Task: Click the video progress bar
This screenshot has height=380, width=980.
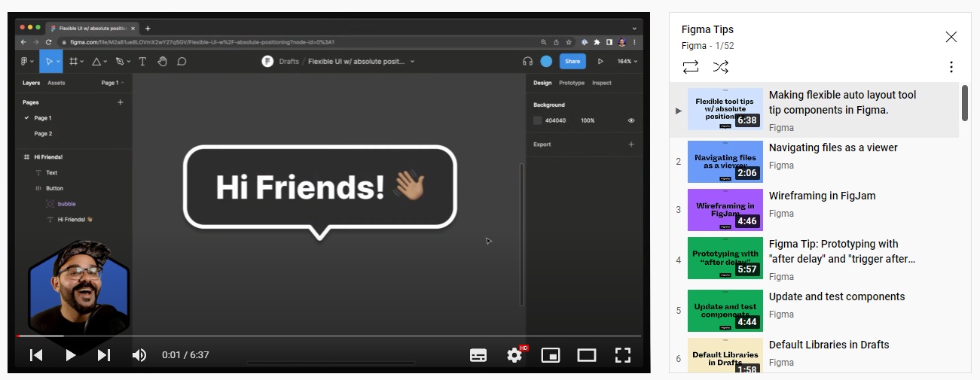Action: (x=328, y=336)
